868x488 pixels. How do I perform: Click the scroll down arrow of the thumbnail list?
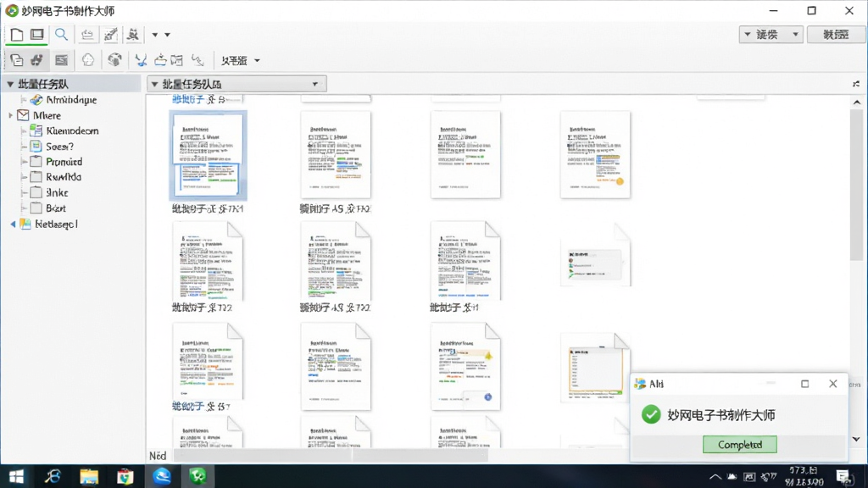[x=856, y=440]
